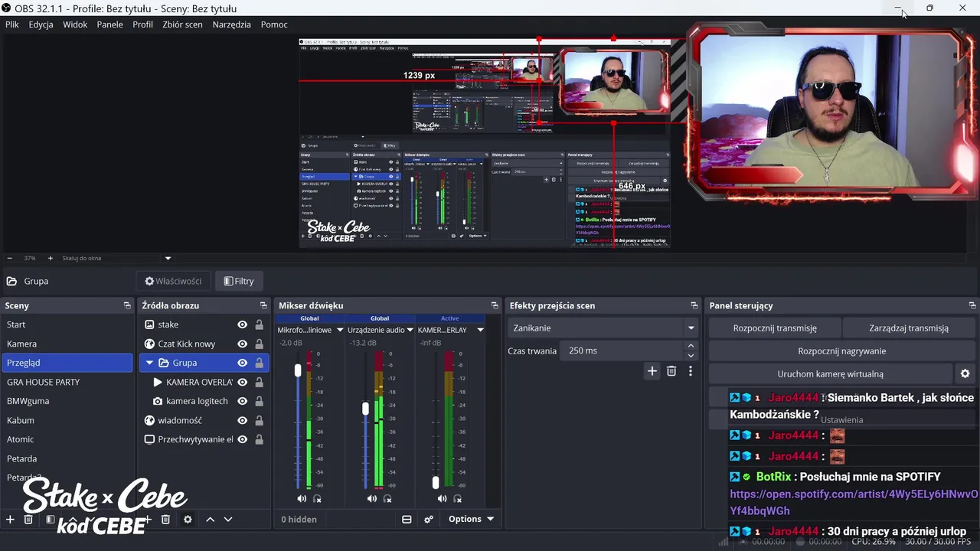
Task: Zoom in the preview with the plus icon
Action: click(51, 258)
